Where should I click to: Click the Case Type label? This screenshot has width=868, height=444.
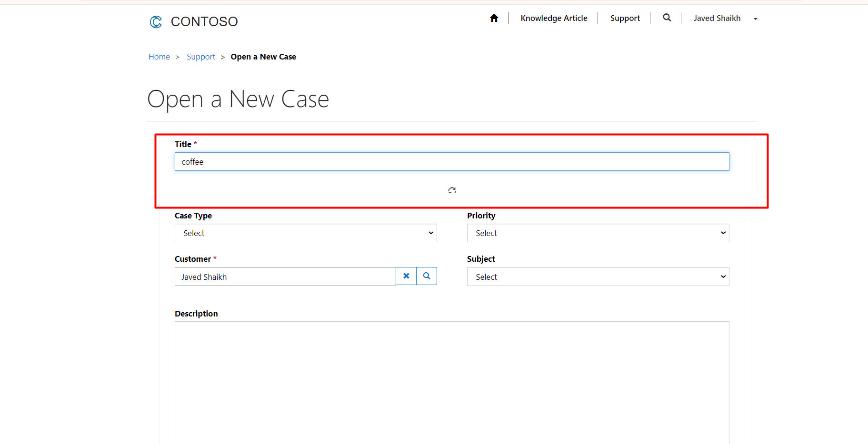(193, 216)
